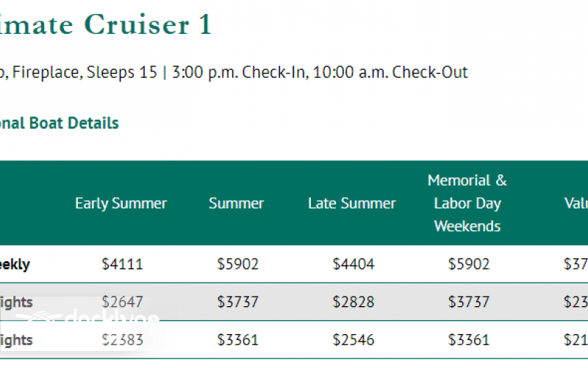The height and width of the screenshot is (368, 588).
Task: Click Memorial & Labor Day Weekends header
Action: tap(467, 203)
